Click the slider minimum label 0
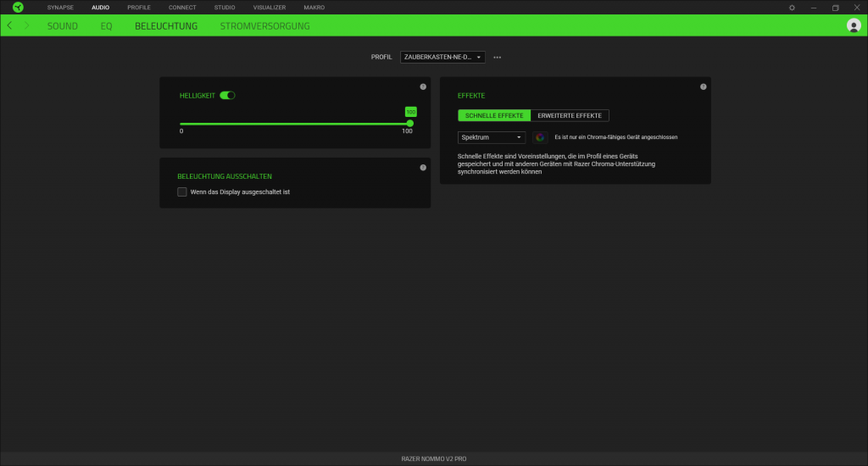Viewport: 868px width, 466px height. (181, 131)
